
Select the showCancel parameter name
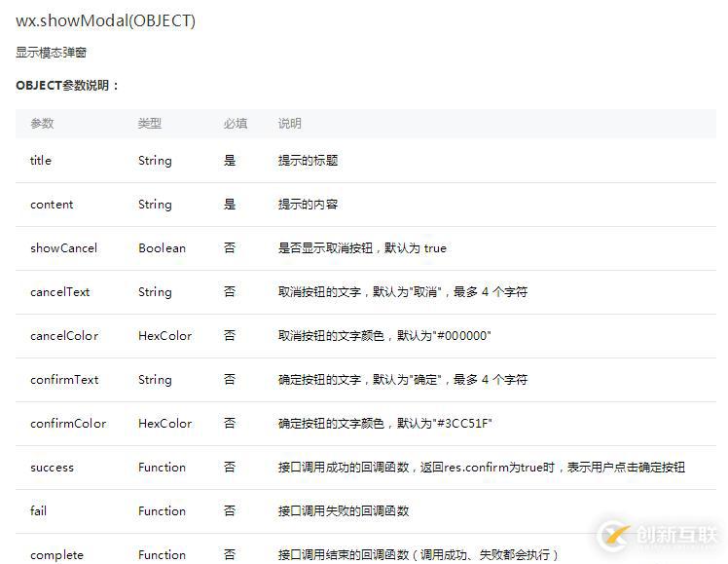(64, 248)
